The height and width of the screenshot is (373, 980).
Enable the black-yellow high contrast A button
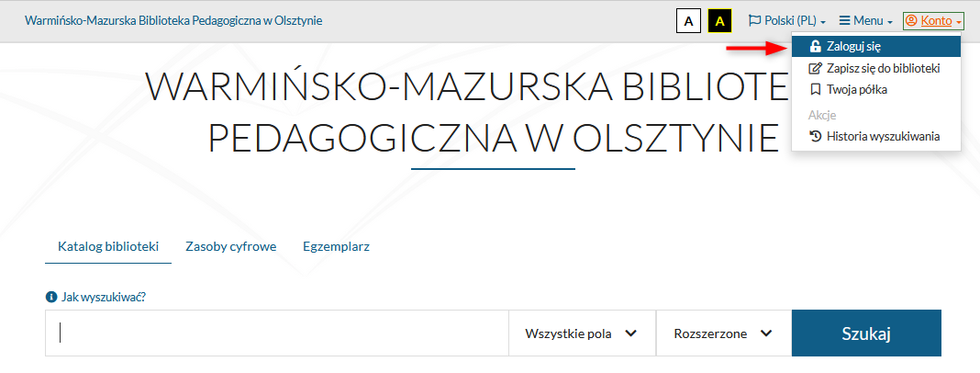(720, 21)
